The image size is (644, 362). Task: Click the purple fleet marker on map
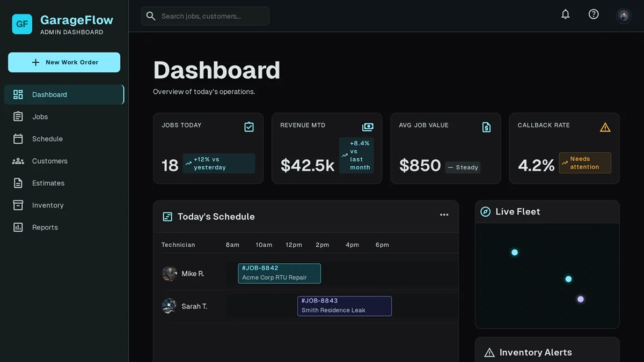[580, 299]
